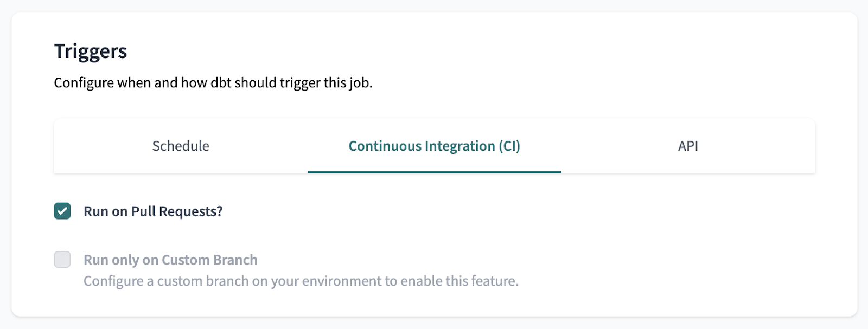Click the teal underline beneath the active CI tab
This screenshot has height=329, width=868.
(434, 172)
